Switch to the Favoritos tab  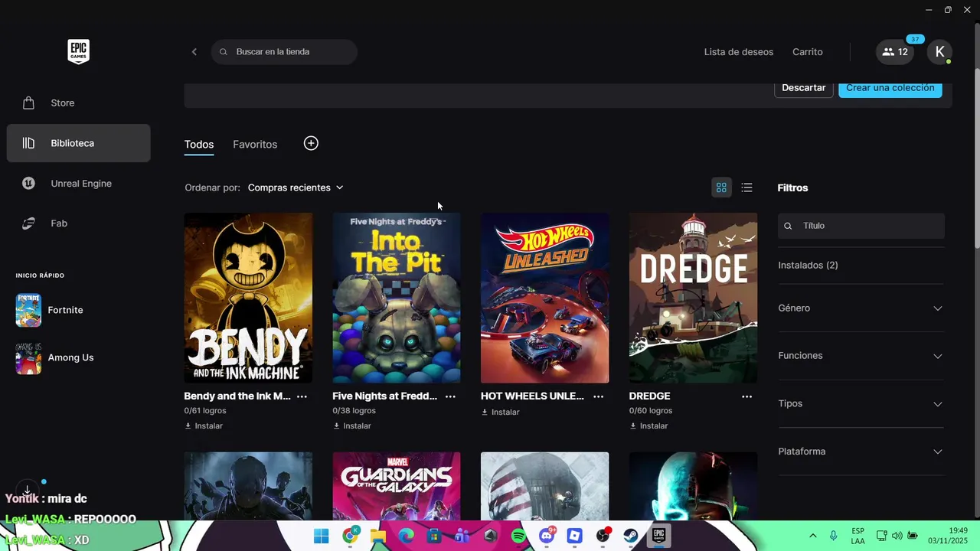(255, 145)
